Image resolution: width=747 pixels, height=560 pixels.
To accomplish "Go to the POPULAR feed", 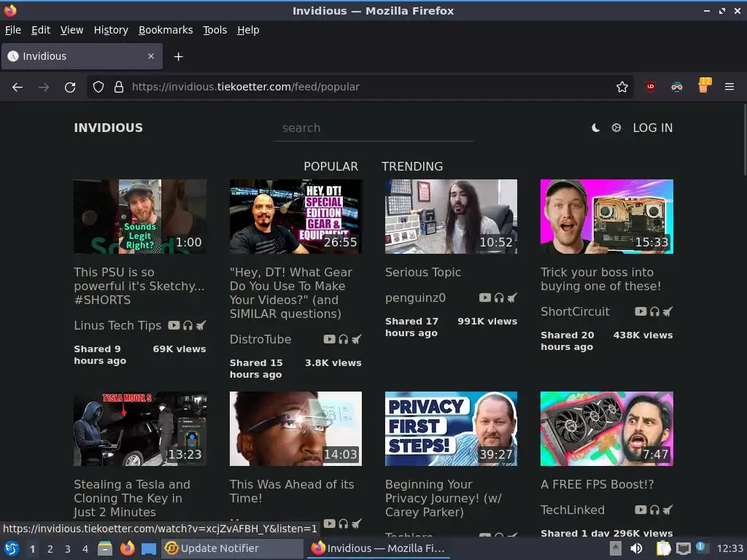I will [x=330, y=166].
